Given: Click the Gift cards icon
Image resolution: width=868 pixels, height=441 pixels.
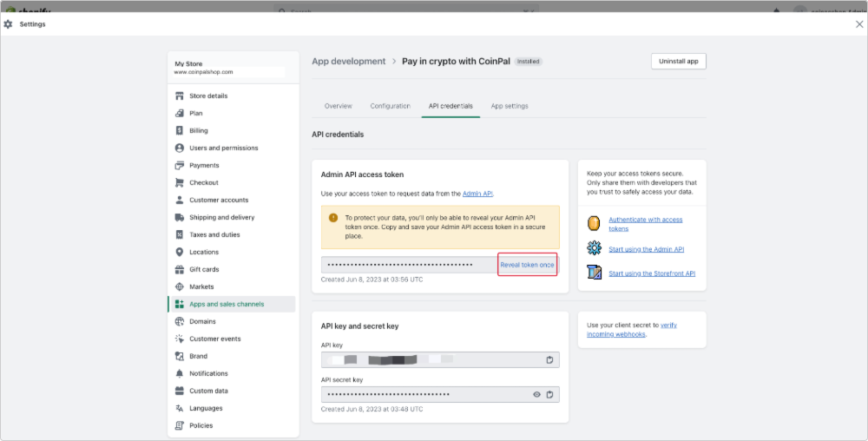Looking at the screenshot, I should click(180, 269).
